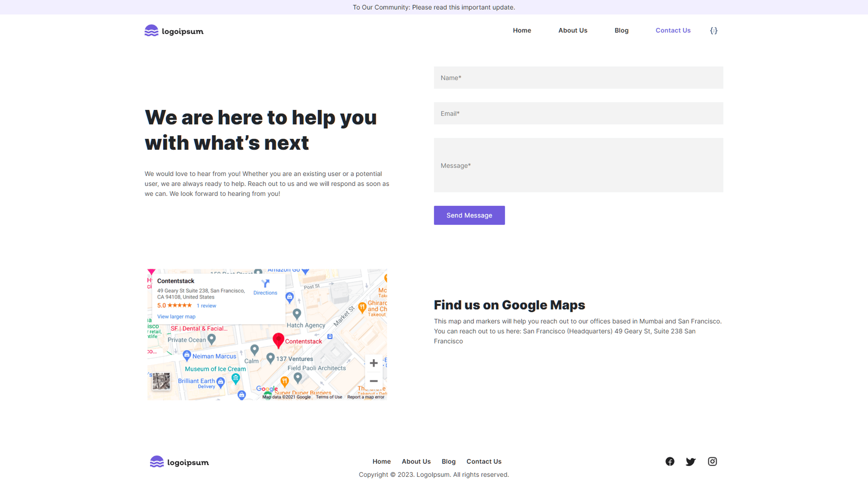
Task: Open the Facebook icon in footer
Action: [670, 461]
